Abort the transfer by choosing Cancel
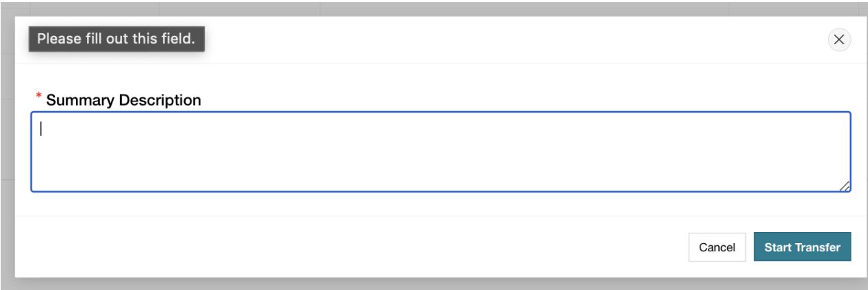The width and height of the screenshot is (868, 290). click(717, 247)
